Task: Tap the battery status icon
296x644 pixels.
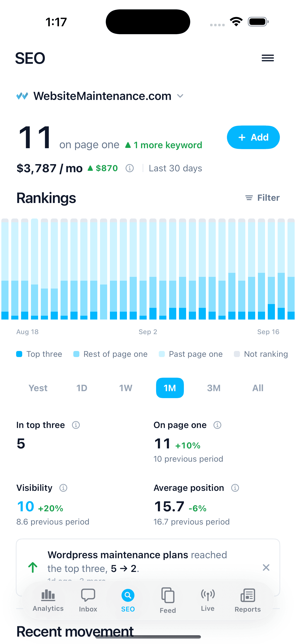Action: [x=258, y=22]
